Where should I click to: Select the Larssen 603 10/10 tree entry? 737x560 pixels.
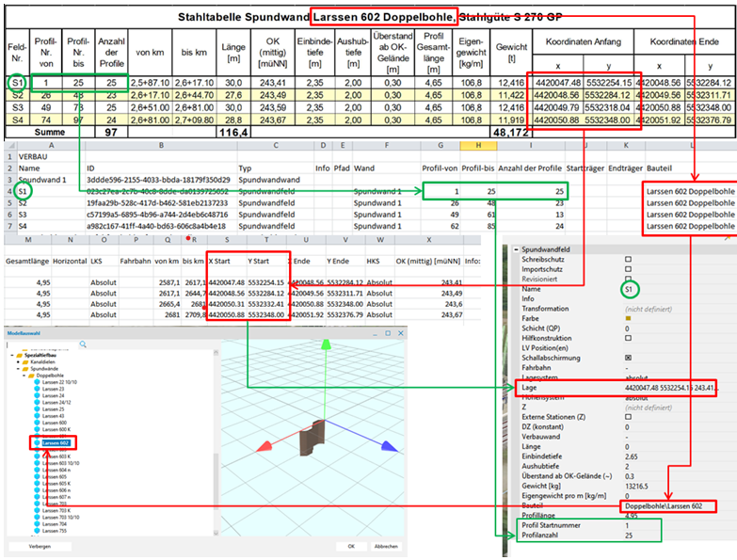coord(60,463)
